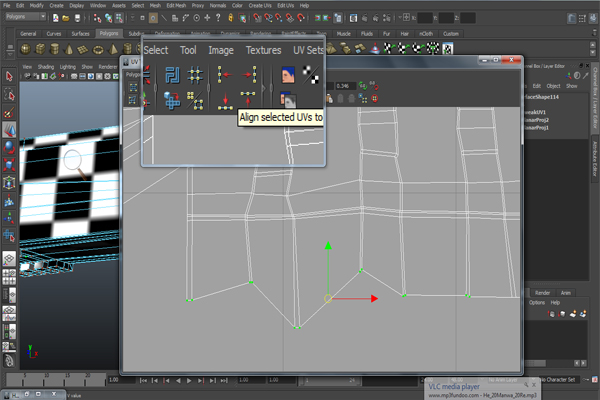Click the X coordinate input field

point(424,18)
